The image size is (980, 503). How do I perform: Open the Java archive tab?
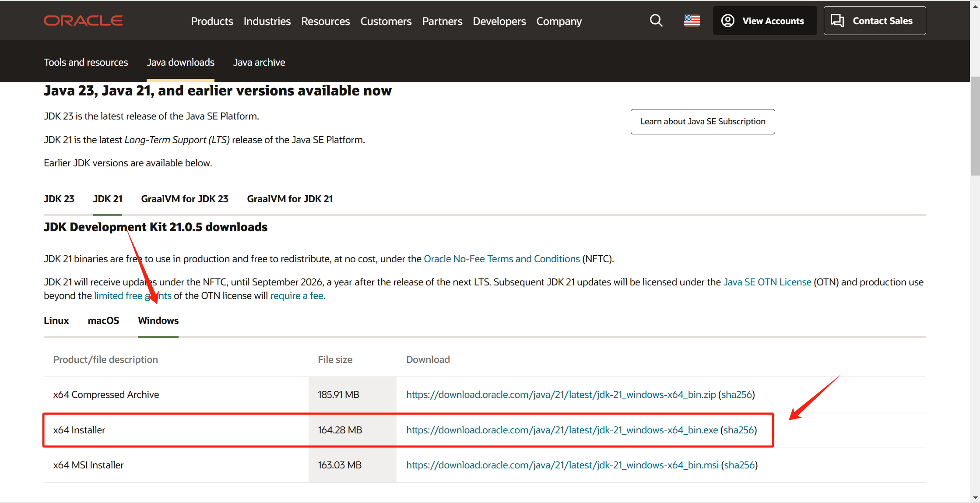[259, 62]
